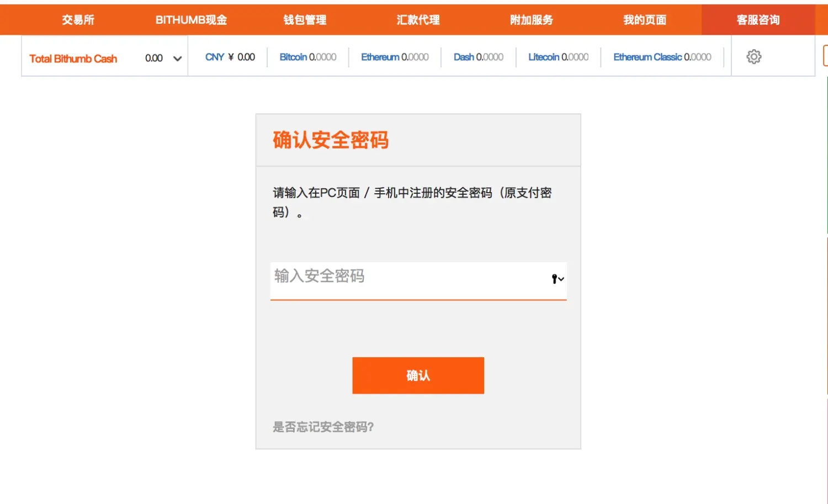
Task: Open the 钱包管理 menu
Action: point(304,19)
